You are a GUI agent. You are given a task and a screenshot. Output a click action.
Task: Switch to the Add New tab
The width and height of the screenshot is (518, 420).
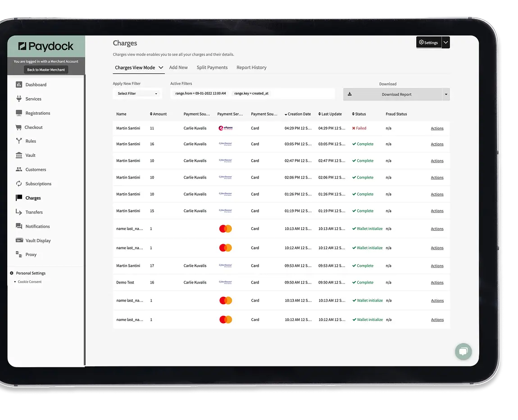(178, 68)
